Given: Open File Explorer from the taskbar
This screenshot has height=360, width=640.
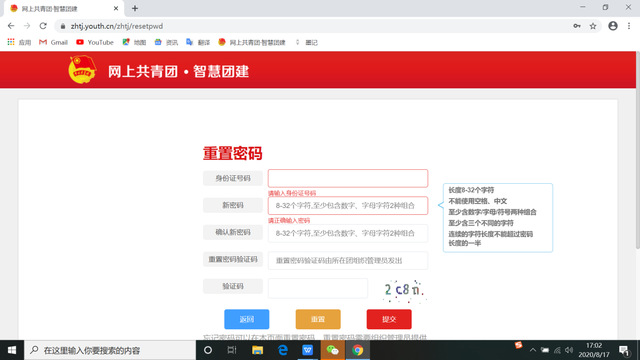Looking at the screenshot, I should click(257, 350).
